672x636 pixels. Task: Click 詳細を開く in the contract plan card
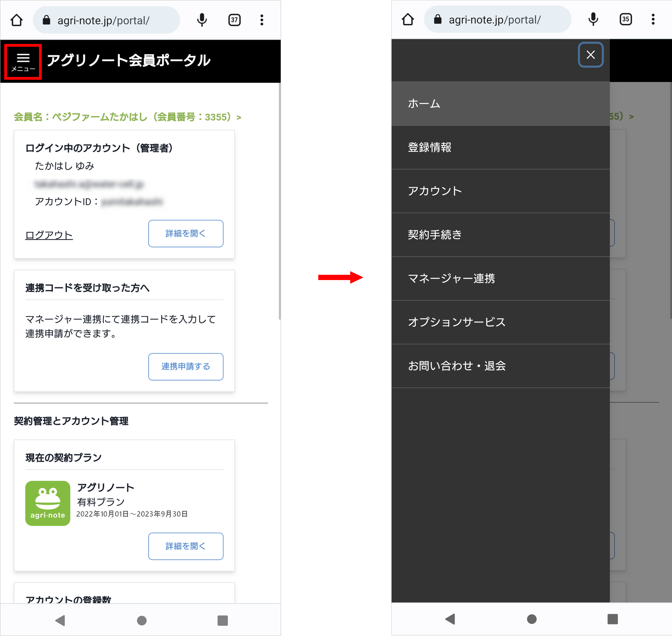coord(186,546)
